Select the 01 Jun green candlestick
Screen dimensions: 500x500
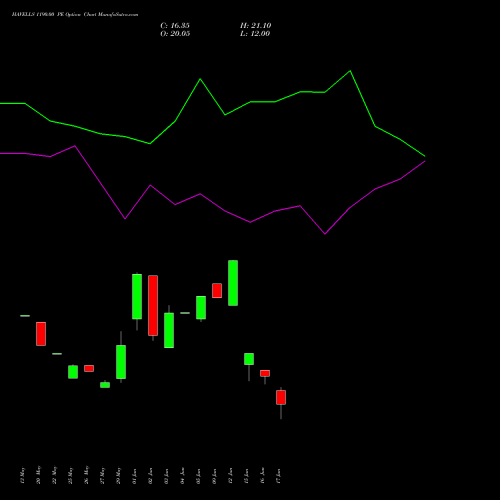[137, 297]
